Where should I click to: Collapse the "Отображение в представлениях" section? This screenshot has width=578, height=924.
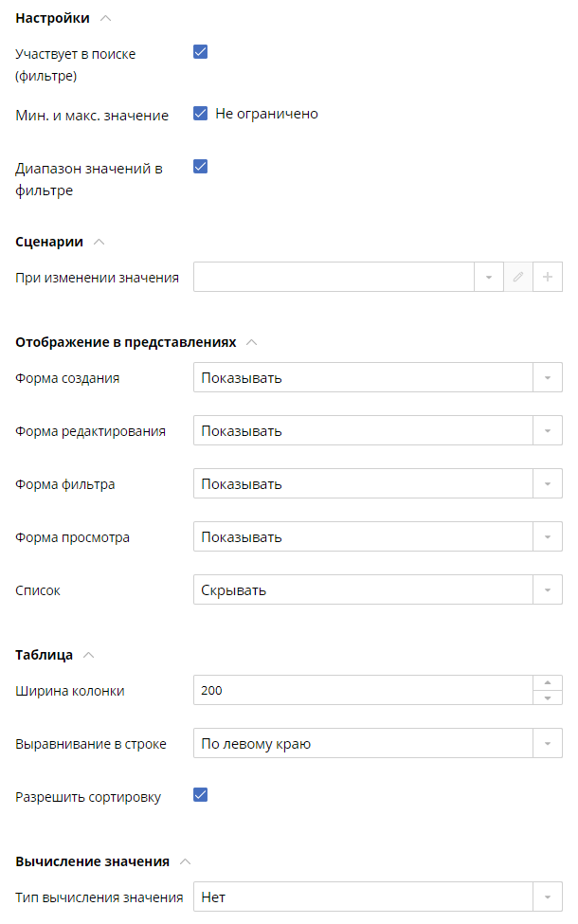click(251, 342)
